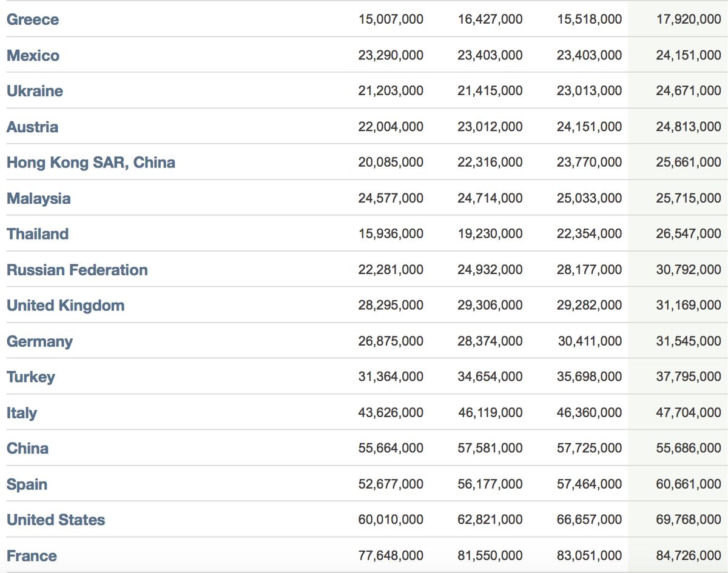728x573 pixels.
Task: Open the China link below Italy
Action: [x=27, y=449]
